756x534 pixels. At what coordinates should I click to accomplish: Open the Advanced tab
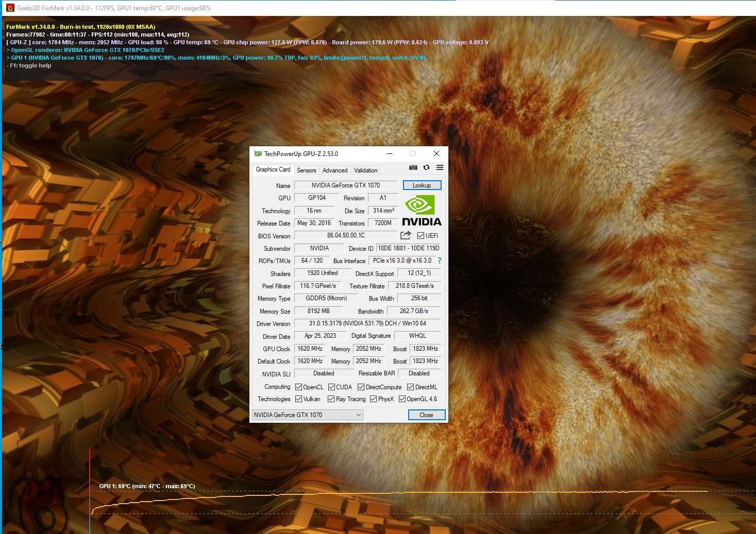[x=335, y=170]
